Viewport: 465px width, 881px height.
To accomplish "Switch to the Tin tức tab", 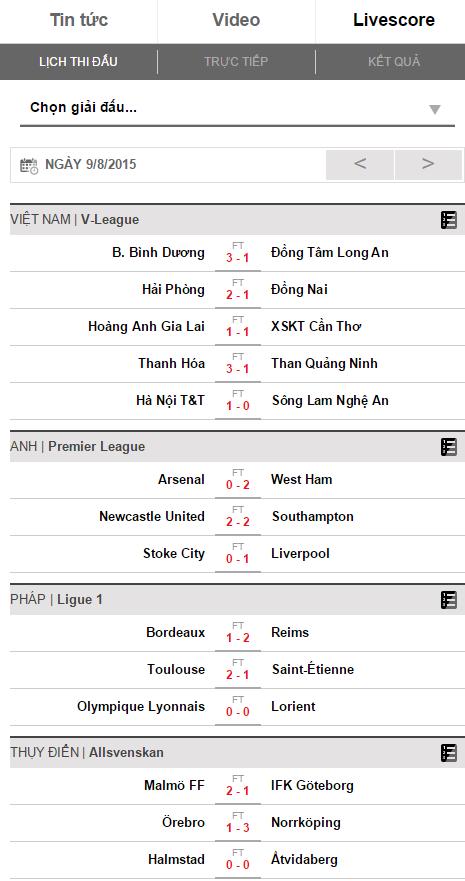I will click(79, 20).
